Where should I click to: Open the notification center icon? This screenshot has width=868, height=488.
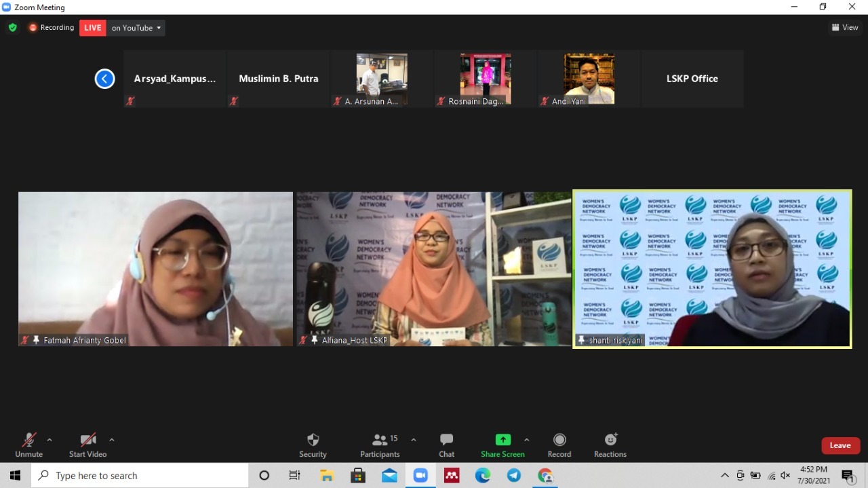tap(848, 476)
